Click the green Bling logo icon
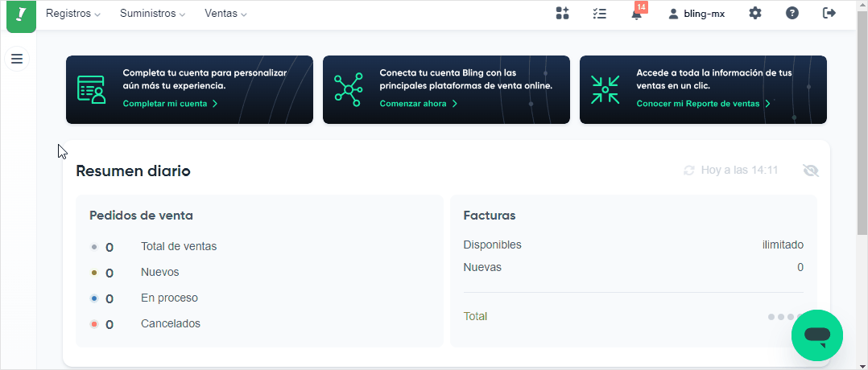This screenshot has width=868, height=370. [21, 15]
